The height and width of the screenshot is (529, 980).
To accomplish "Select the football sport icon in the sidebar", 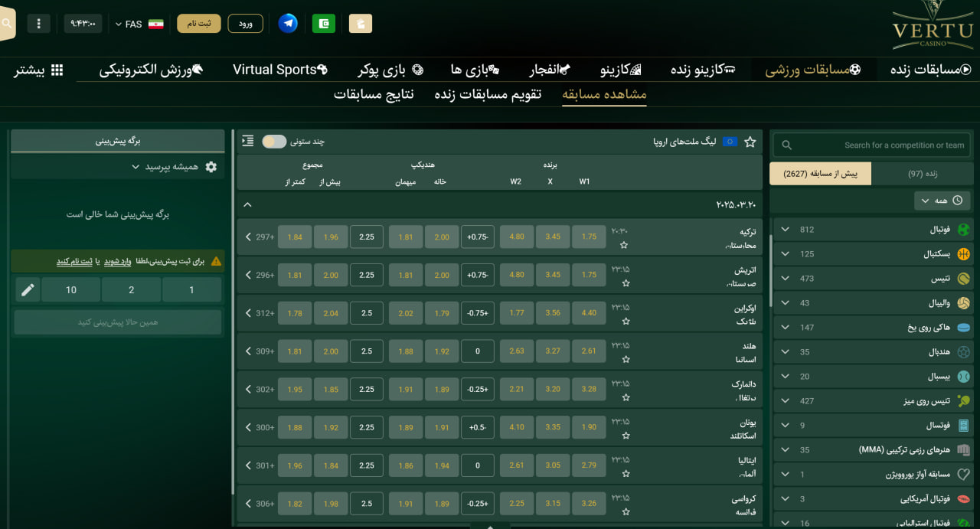I will 965,229.
